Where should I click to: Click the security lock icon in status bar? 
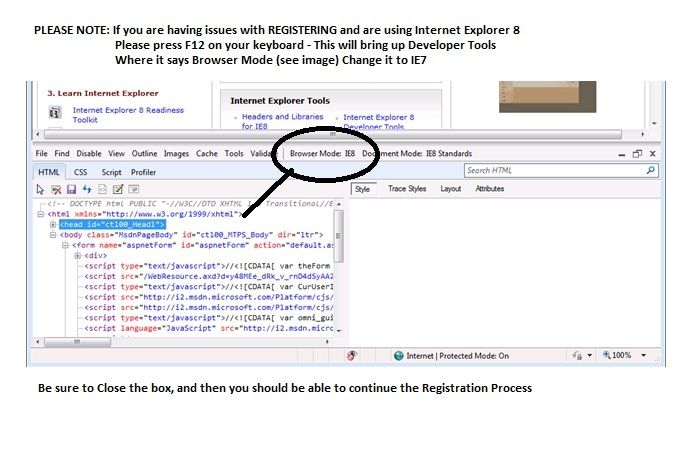[x=577, y=355]
